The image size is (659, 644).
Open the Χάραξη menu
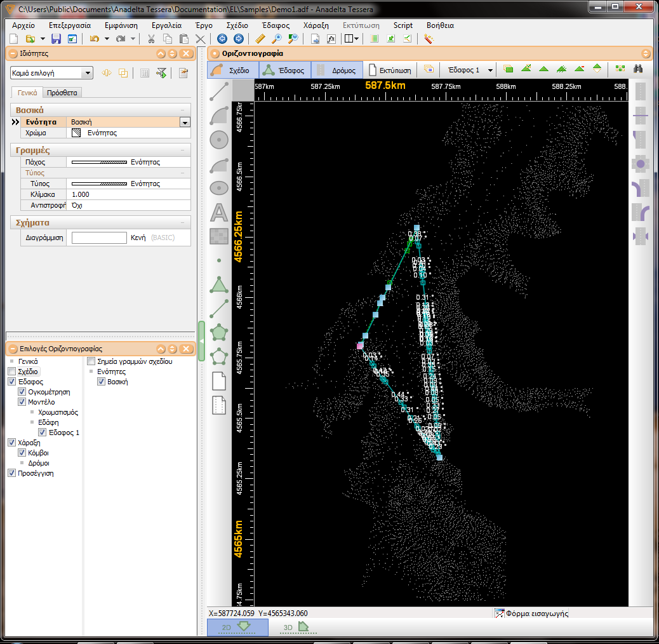point(316,25)
